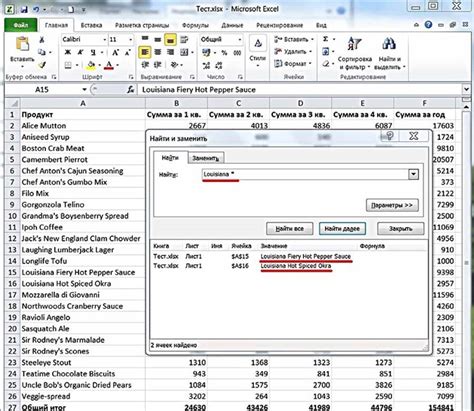Click the Percent Style icon
The image size is (474, 411).
224,52
